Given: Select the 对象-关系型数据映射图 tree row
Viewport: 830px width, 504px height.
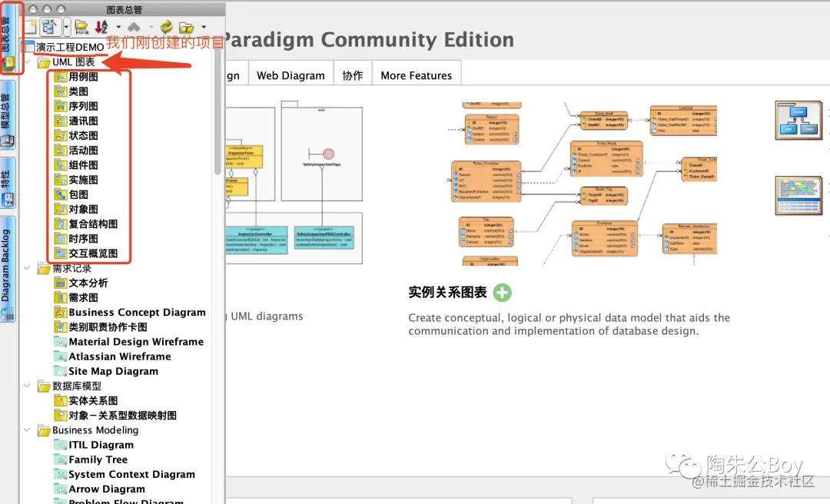Looking at the screenshot, I should pos(115,416).
